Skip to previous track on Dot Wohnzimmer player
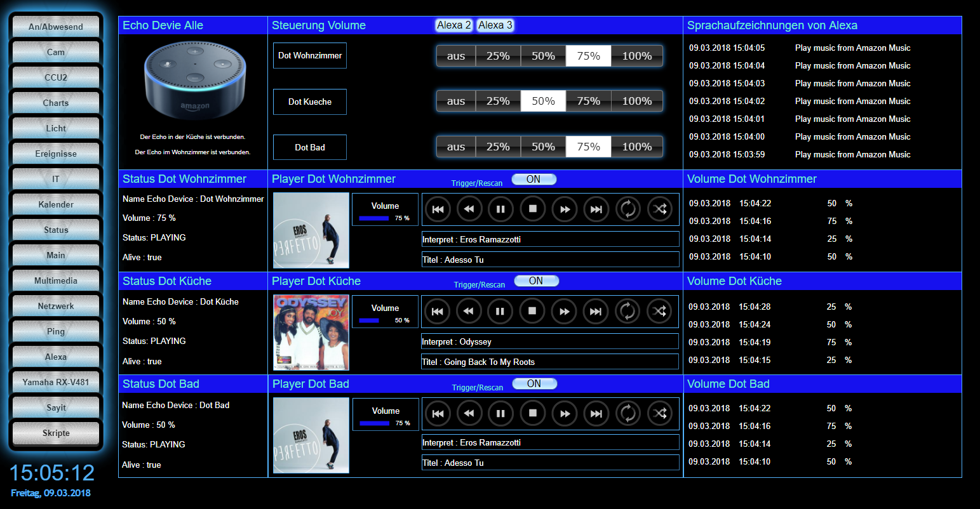The width and height of the screenshot is (980, 509). point(438,209)
